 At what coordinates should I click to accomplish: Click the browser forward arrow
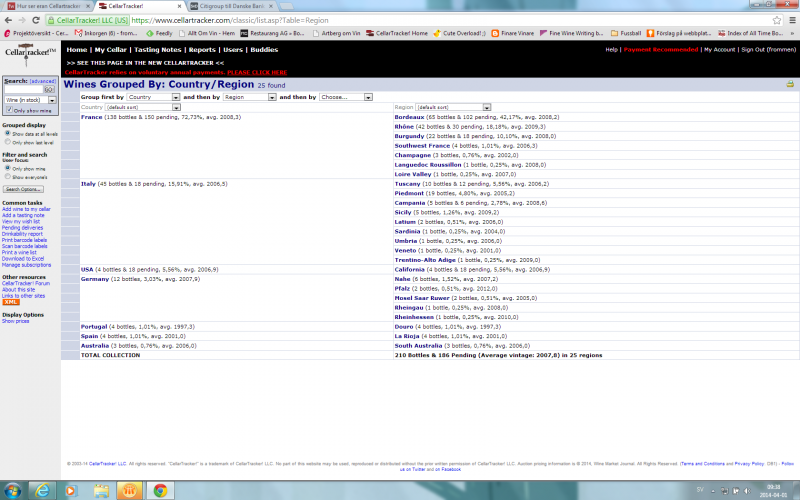coord(22,20)
